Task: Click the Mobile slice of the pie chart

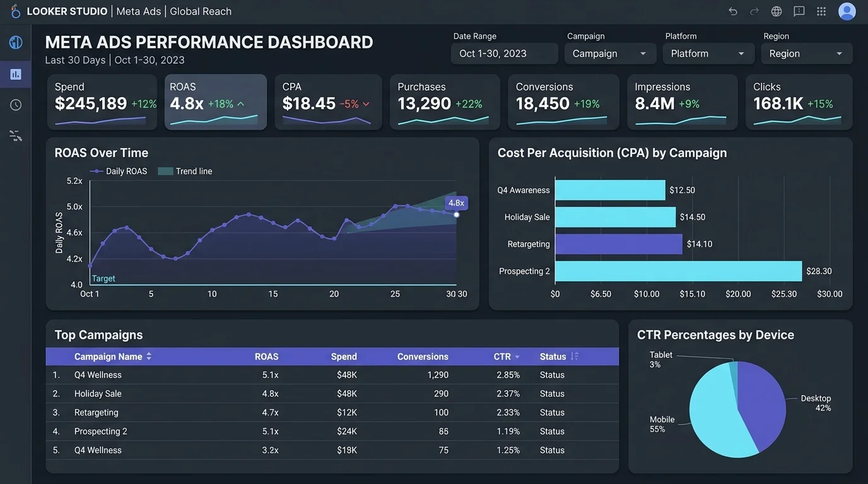Action: click(713, 413)
